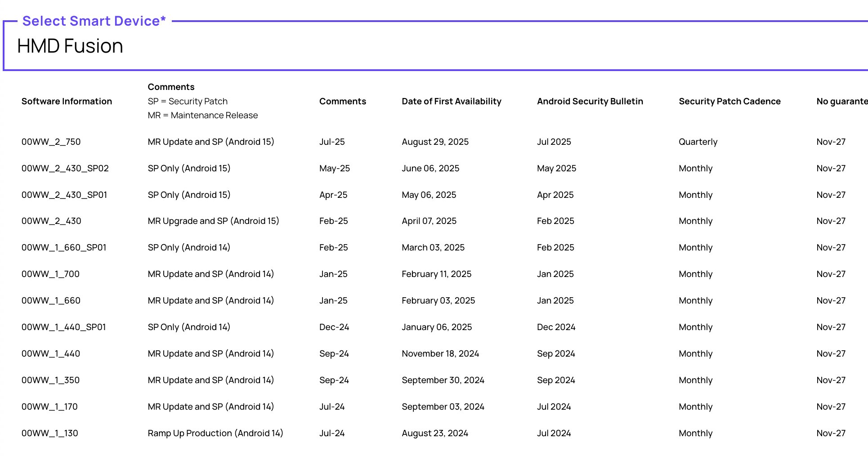Select the August 29, 2025 availability date
This screenshot has height=456, width=868.
pyautogui.click(x=435, y=142)
